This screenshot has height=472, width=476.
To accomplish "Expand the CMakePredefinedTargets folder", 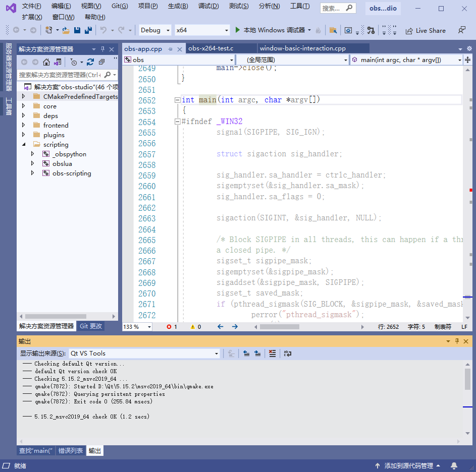I will tap(23, 96).
